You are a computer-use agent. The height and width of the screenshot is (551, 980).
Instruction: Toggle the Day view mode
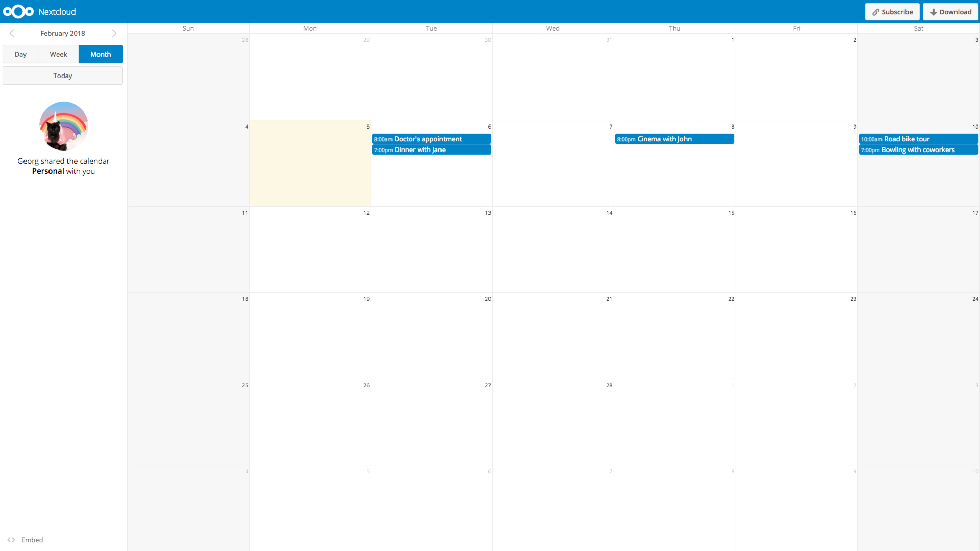pos(20,54)
